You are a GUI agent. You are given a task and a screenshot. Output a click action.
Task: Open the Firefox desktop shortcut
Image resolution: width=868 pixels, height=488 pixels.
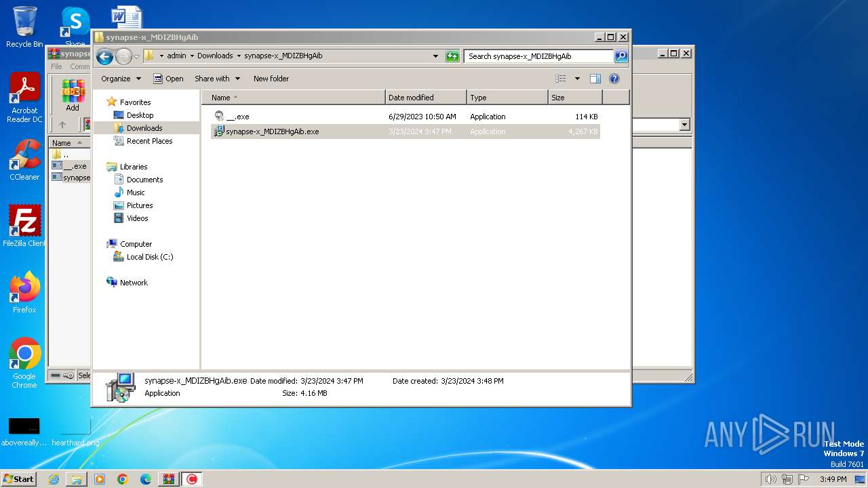pyautogui.click(x=24, y=292)
